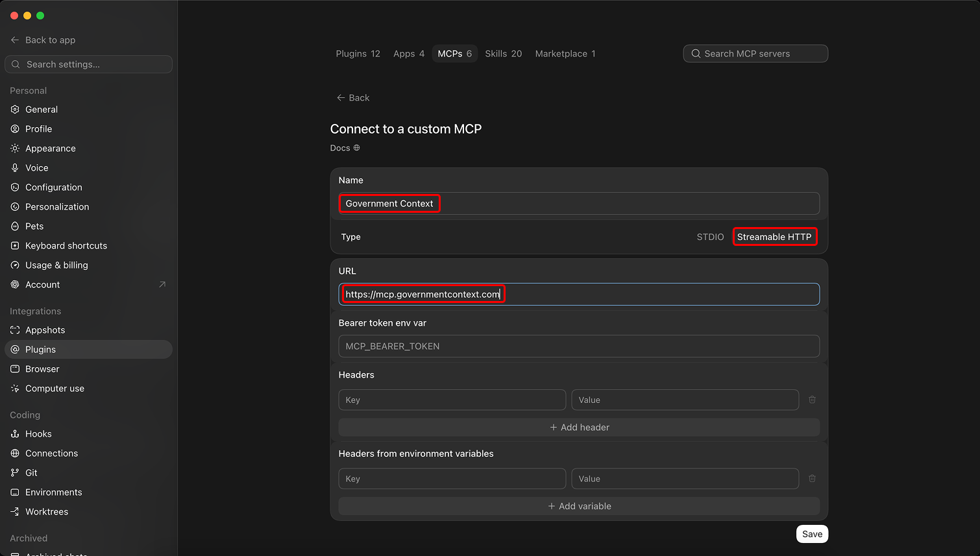Click the General settings gear icon

pos(15,110)
